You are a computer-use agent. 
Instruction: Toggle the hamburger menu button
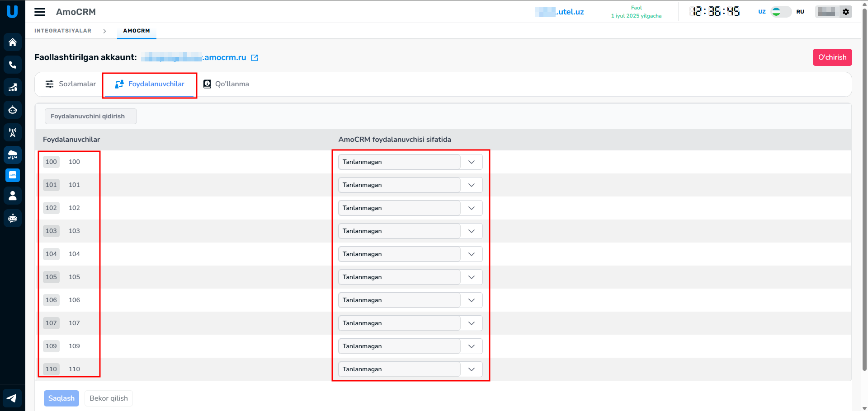[40, 12]
